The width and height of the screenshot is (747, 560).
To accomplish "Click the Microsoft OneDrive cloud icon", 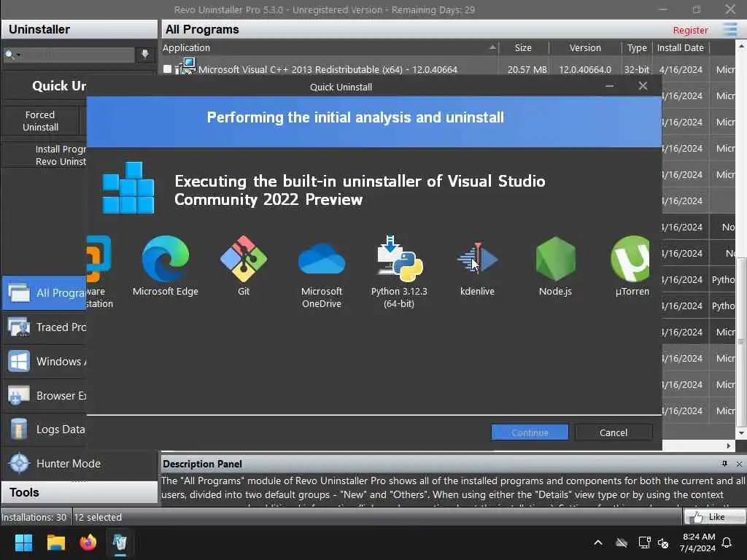I will coord(322,259).
